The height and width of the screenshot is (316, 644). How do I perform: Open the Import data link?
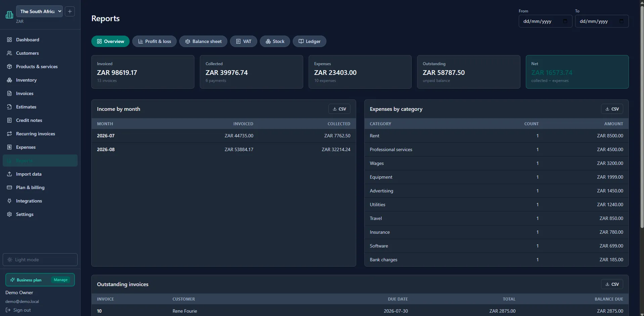click(40, 174)
